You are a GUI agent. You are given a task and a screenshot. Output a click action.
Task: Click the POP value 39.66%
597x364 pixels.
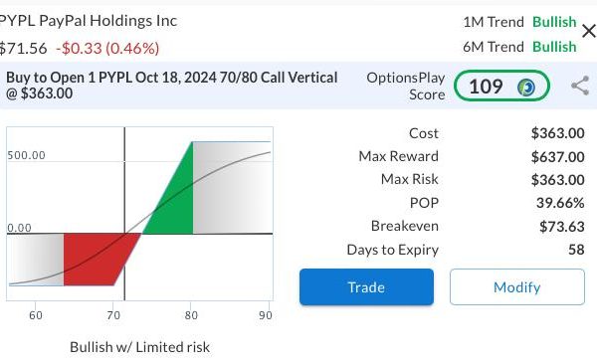click(x=560, y=203)
